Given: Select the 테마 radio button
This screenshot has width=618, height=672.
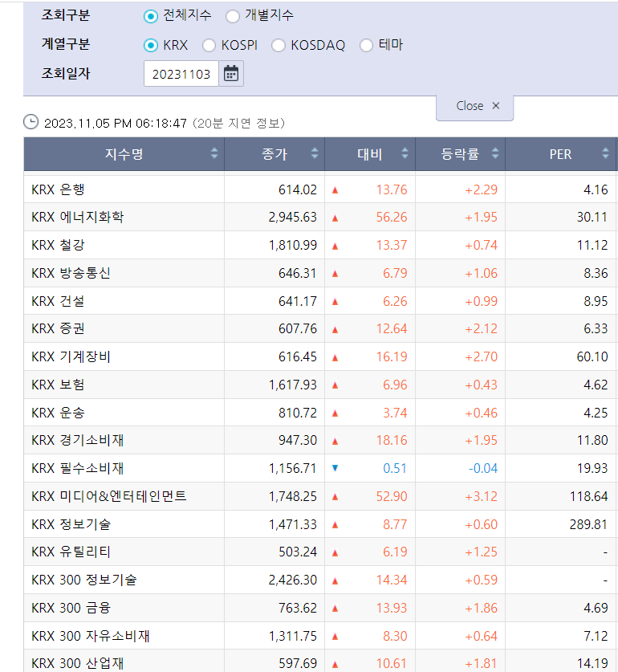Looking at the screenshot, I should coord(366,45).
